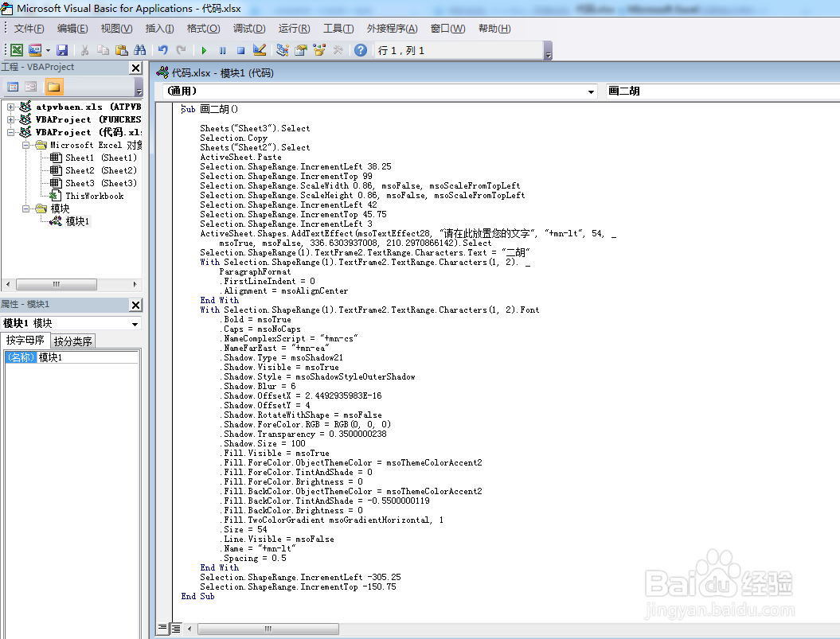The image size is (840, 639).
Task: Click Insert UserForm toolbar icon
Action: coord(35,50)
